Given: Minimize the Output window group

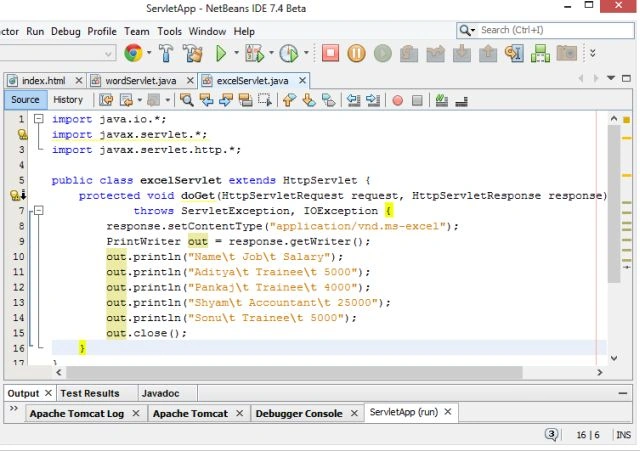Looking at the screenshot, I should pos(622,393).
